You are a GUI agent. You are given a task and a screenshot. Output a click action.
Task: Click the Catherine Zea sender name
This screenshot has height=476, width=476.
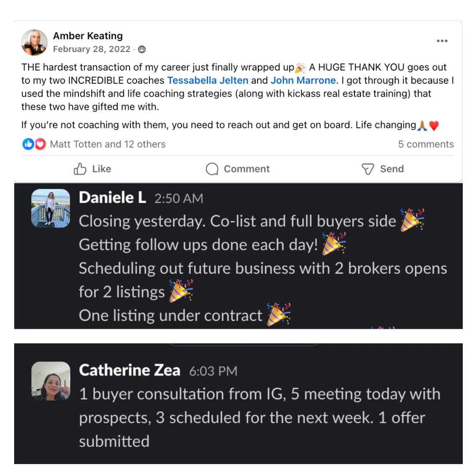click(x=130, y=370)
